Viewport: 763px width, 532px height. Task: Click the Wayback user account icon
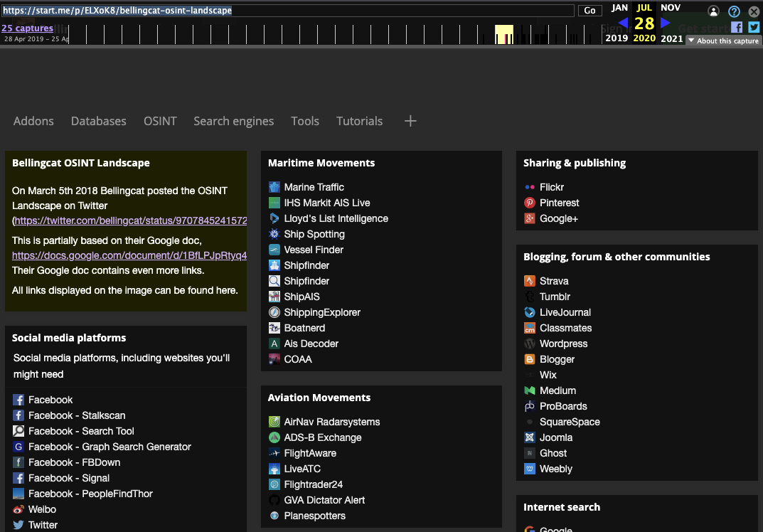(x=714, y=11)
